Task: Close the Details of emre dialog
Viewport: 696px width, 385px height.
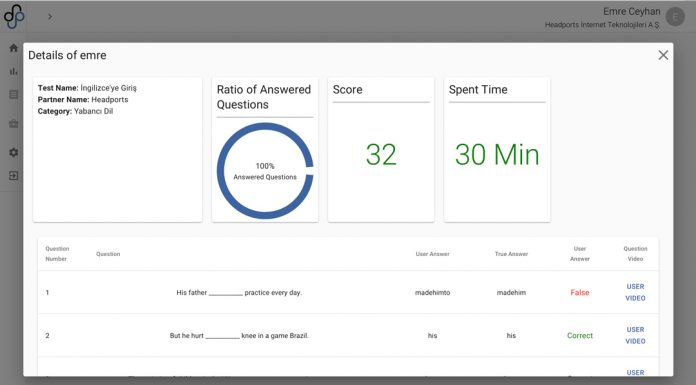Action: click(663, 55)
